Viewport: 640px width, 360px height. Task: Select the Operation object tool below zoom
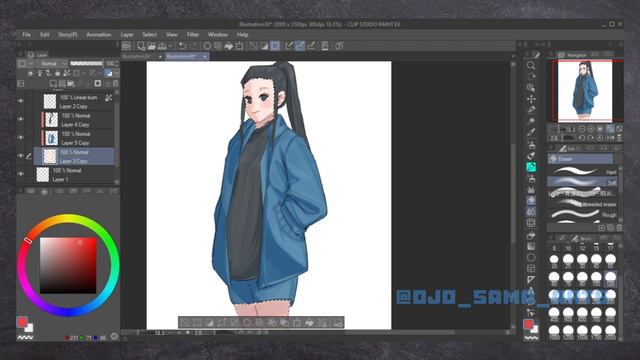[x=531, y=87]
